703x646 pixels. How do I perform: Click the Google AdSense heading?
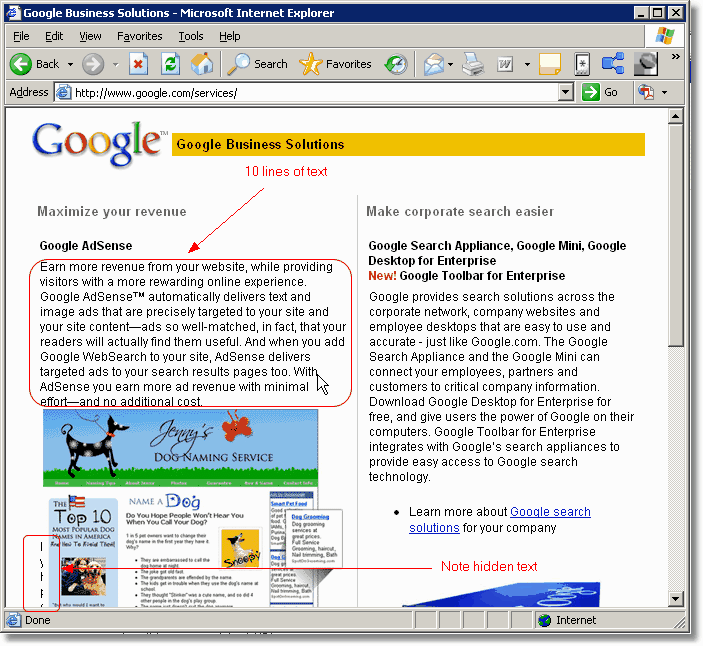tap(86, 246)
